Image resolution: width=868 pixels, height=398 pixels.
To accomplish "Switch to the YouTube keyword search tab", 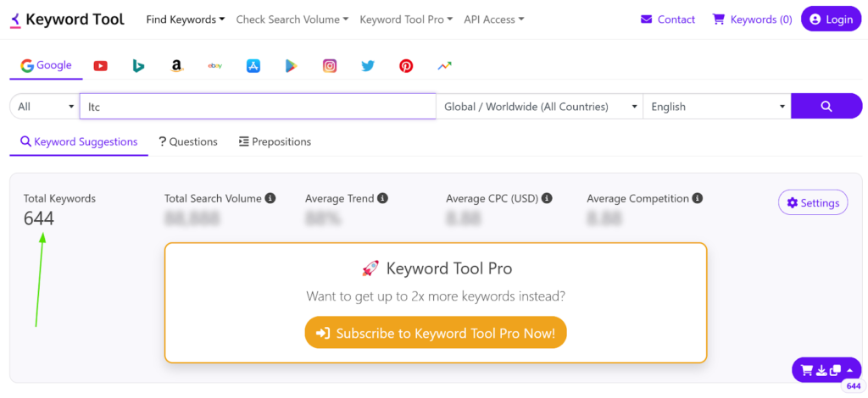I will [x=101, y=66].
